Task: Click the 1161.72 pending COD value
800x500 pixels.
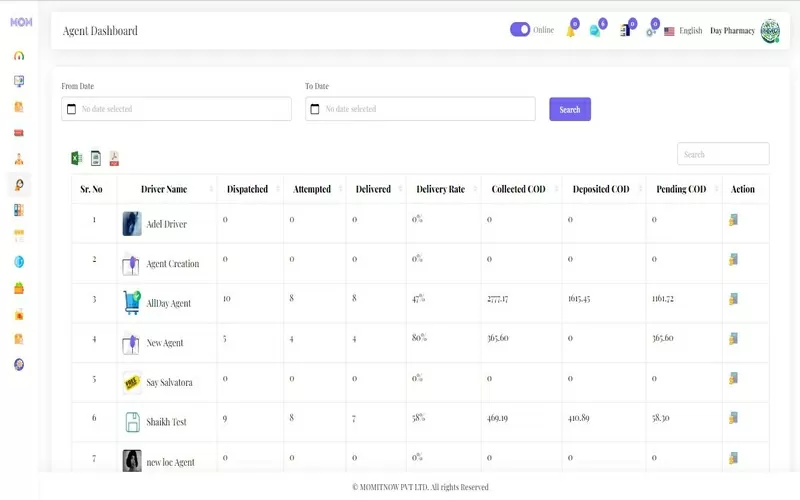Action: point(663,298)
